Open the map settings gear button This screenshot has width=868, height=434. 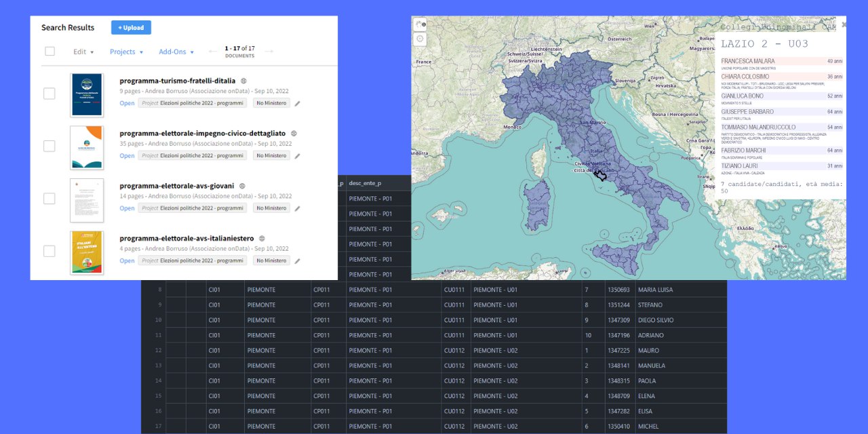coord(420,39)
